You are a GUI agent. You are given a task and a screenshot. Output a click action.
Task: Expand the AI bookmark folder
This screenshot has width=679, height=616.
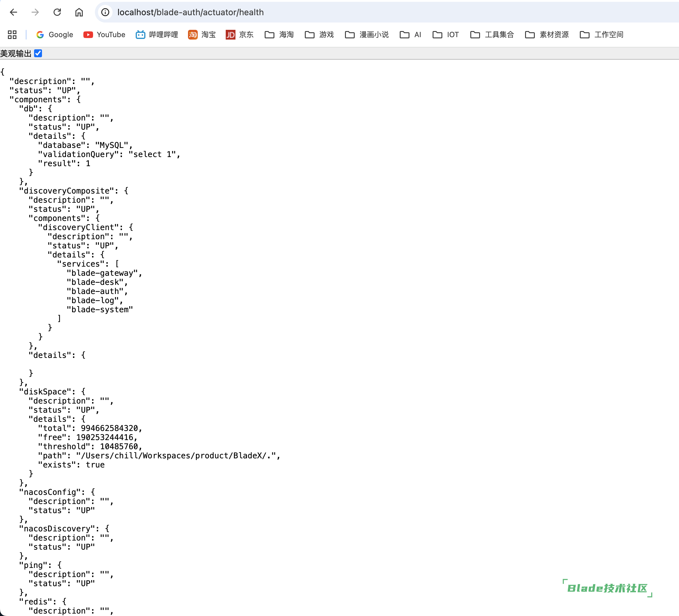point(411,35)
